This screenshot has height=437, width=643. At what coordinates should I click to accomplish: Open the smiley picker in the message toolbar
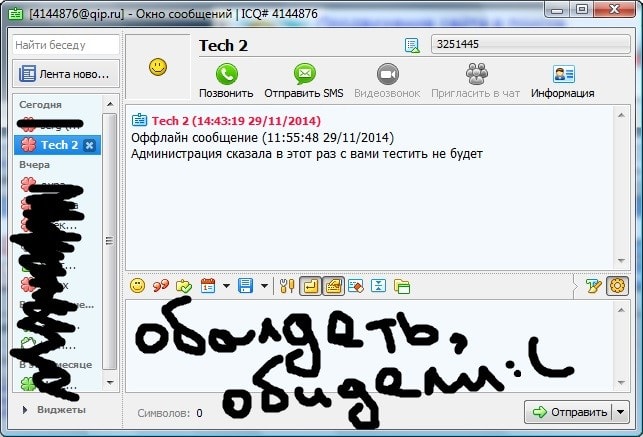(137, 286)
